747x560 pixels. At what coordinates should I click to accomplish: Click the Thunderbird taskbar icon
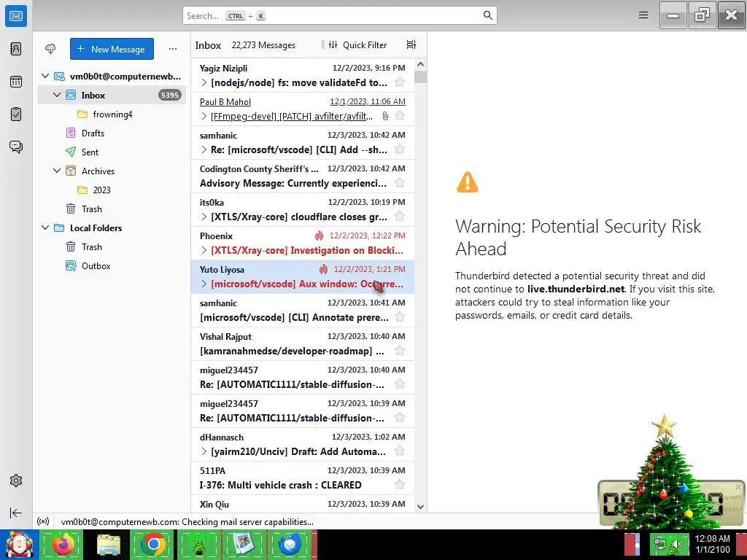(x=290, y=544)
